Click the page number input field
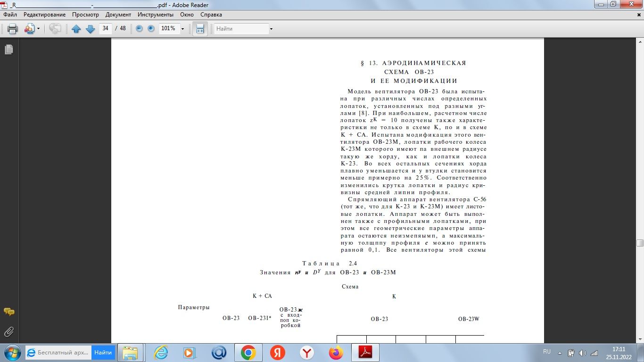Image resolution: width=644 pixels, height=362 pixels. 105,28
